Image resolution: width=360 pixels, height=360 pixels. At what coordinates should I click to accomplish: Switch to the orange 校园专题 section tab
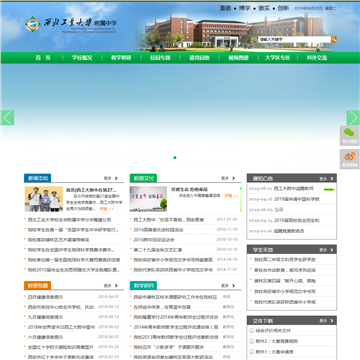[x=37, y=285]
